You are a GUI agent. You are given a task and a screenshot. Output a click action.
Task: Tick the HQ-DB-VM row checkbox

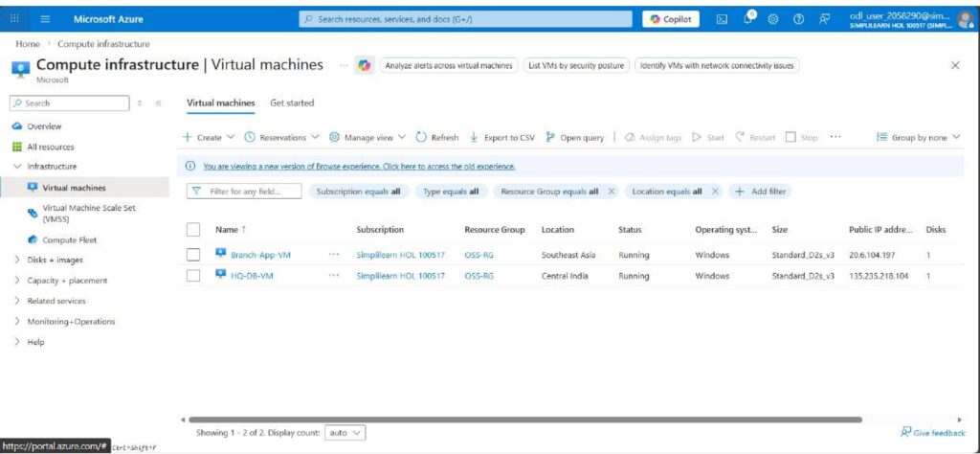coord(193,276)
